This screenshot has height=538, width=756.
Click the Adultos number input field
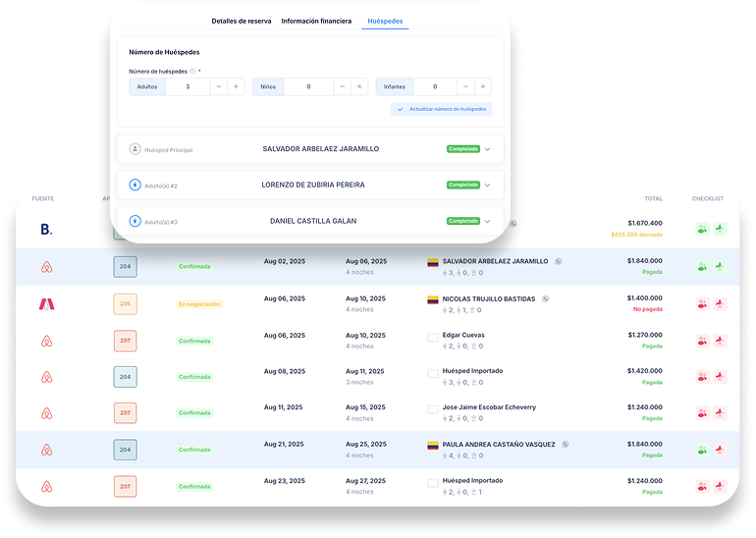tap(191, 86)
